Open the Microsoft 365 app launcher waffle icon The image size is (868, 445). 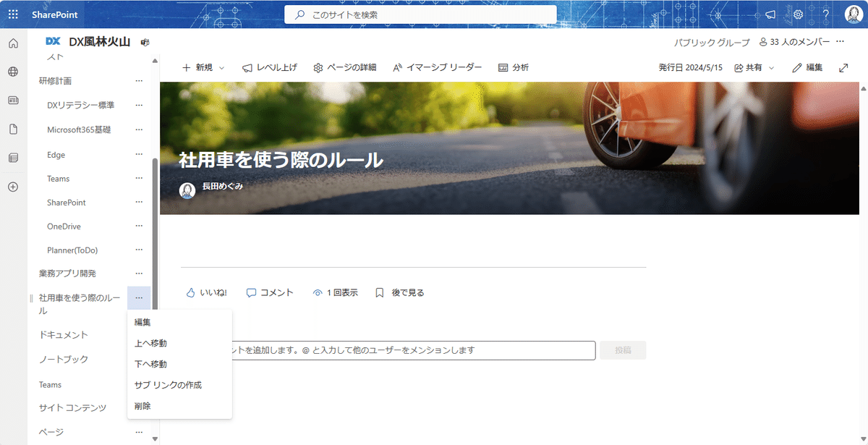pyautogui.click(x=13, y=14)
